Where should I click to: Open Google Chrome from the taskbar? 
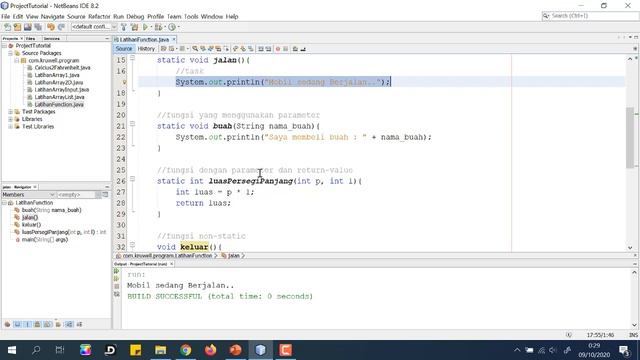(186, 350)
